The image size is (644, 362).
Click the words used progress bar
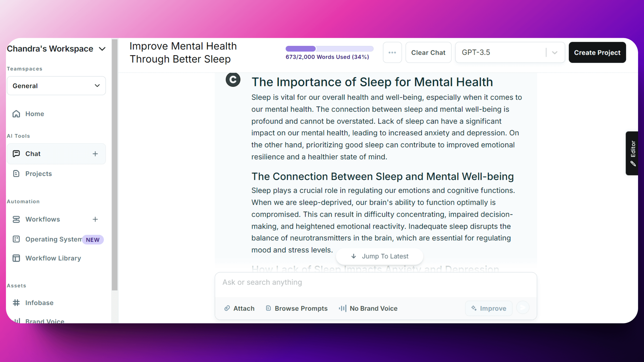click(x=330, y=48)
